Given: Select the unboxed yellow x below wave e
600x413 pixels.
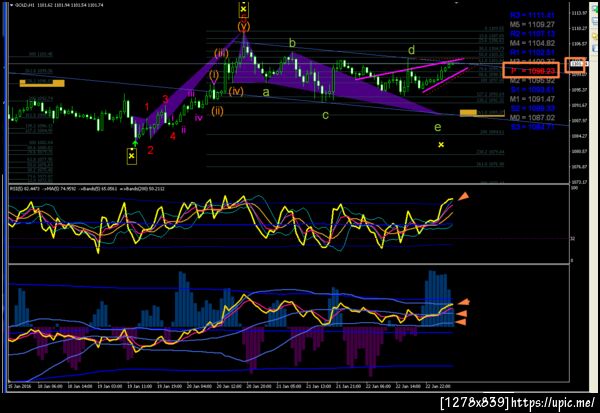Looking at the screenshot, I should 441,145.
